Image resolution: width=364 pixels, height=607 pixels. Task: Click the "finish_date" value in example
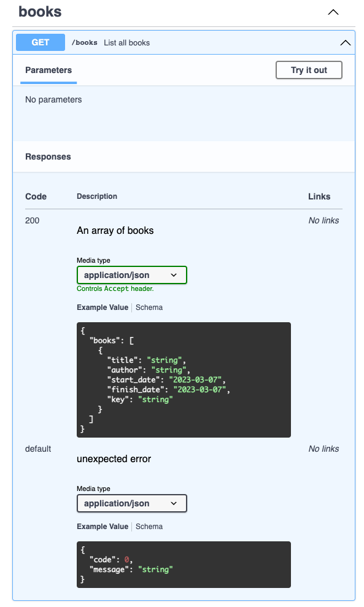pos(199,390)
